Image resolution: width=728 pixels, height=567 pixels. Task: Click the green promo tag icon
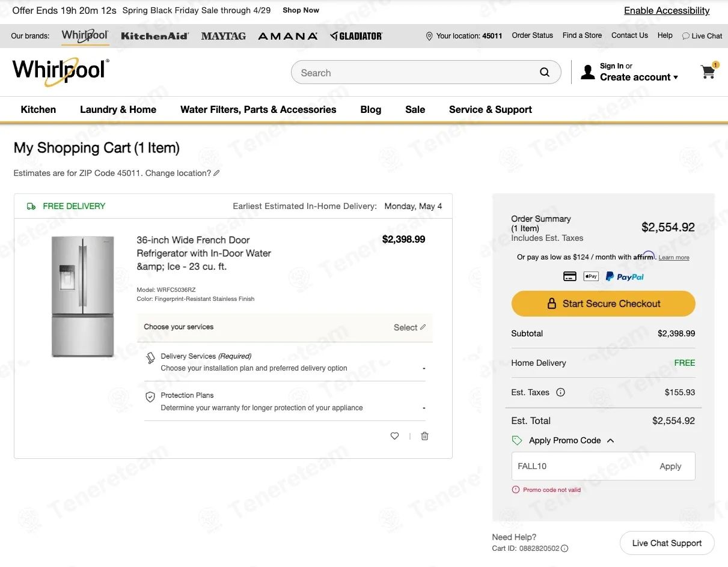517,440
